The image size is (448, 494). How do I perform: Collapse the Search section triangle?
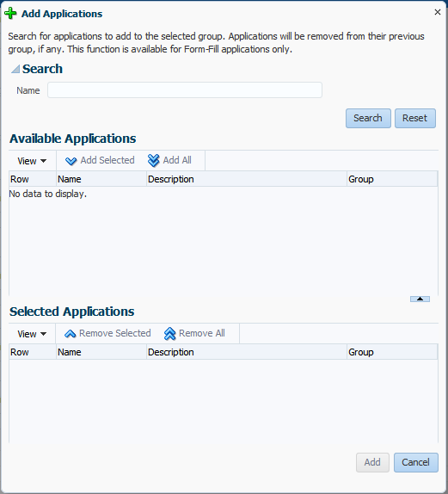click(x=15, y=69)
